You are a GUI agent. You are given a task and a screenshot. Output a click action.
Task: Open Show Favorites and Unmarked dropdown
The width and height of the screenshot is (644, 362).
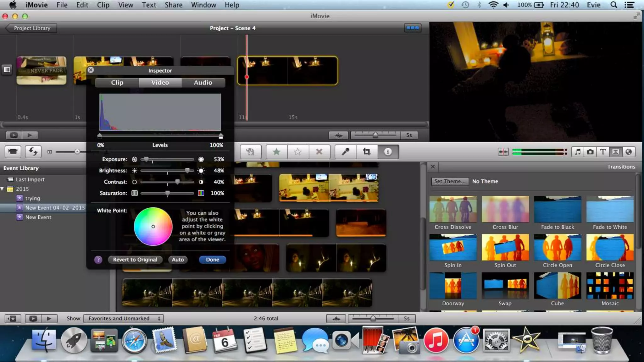(x=123, y=318)
